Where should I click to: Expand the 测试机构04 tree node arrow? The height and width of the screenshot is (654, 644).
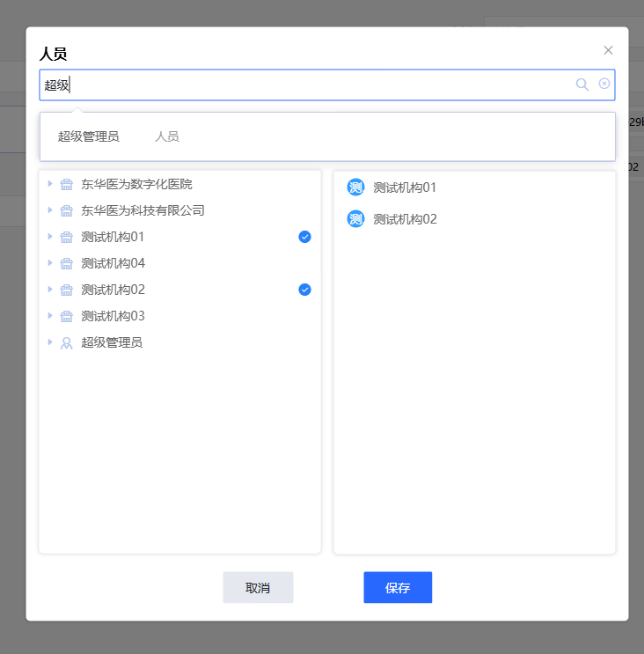[x=50, y=264]
